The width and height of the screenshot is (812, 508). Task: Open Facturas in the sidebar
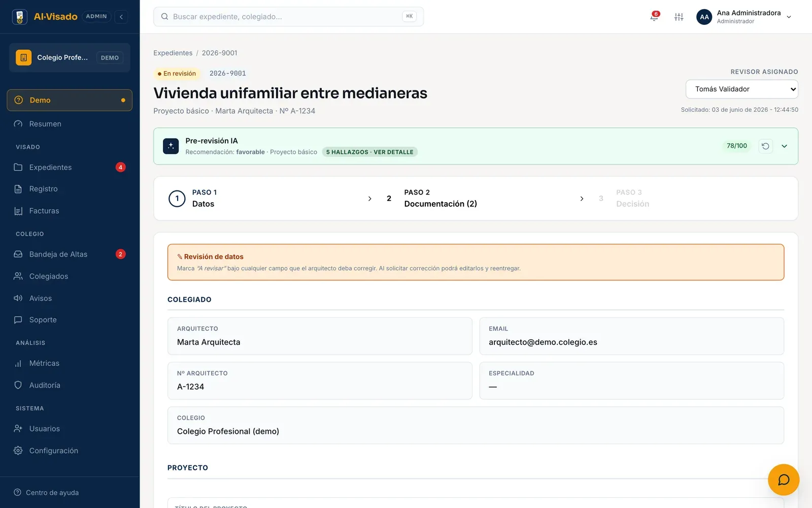coord(70,211)
